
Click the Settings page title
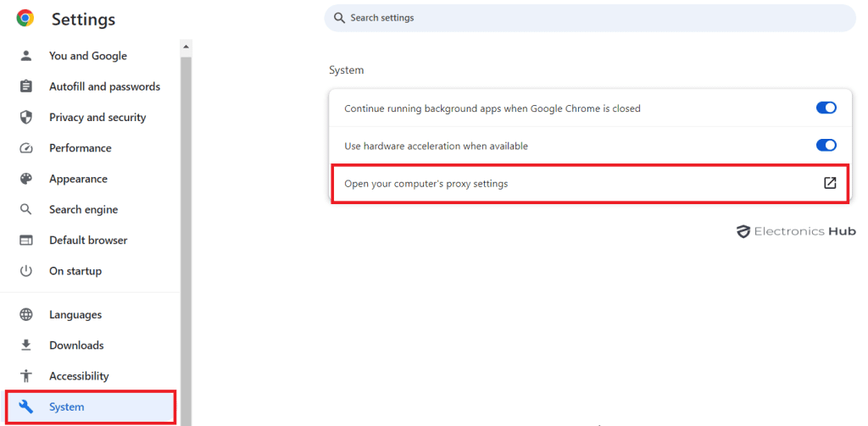click(x=84, y=19)
